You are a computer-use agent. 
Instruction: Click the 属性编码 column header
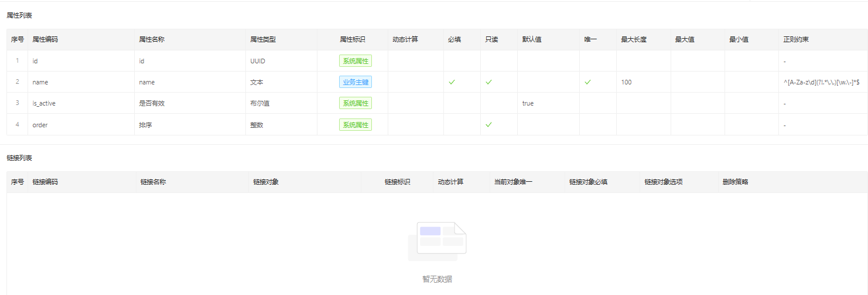pyautogui.click(x=45, y=40)
